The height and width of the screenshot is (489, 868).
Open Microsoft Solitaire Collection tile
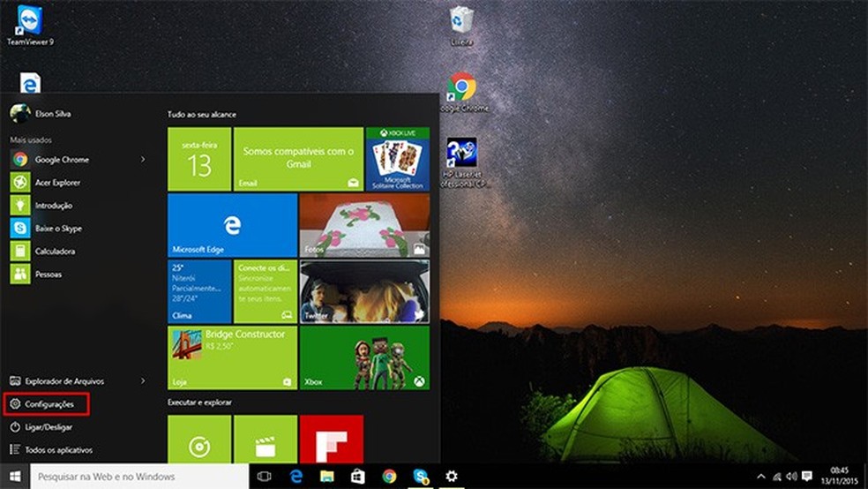tap(398, 160)
